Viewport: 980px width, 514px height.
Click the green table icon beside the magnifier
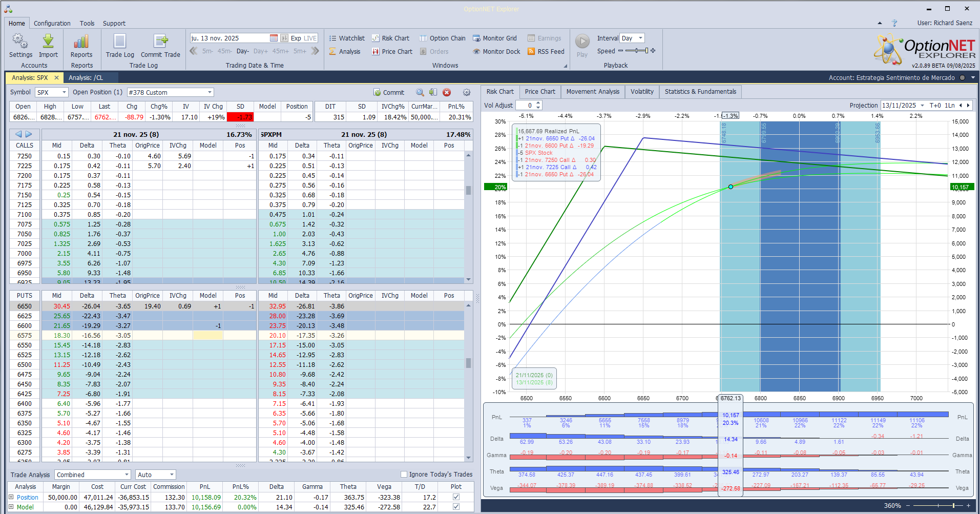[433, 92]
